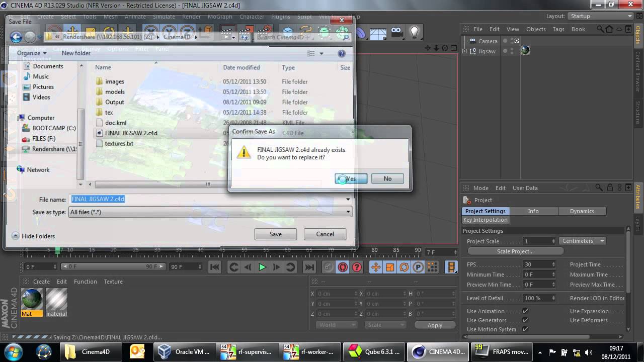Open the Layout Startup dropdown

click(x=601, y=16)
